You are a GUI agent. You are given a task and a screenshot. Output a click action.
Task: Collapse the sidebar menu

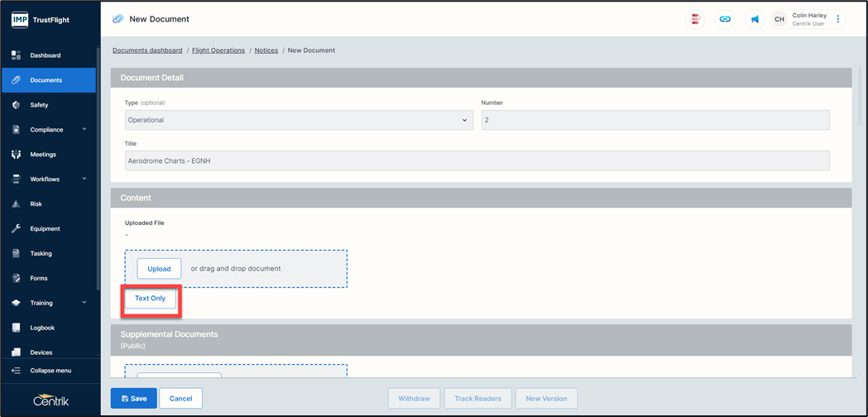tap(50, 371)
